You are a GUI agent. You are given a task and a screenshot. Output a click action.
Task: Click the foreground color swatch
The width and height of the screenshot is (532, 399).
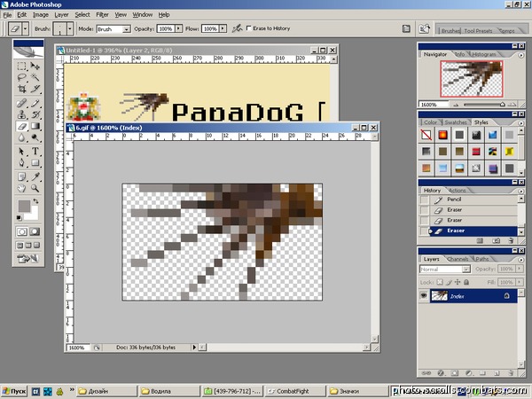tap(25, 206)
